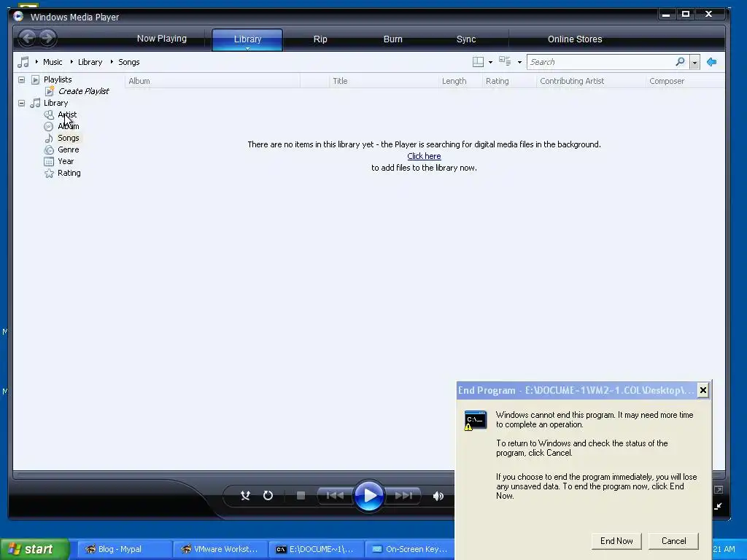747x560 pixels.
Task: Open the Layout Options dropdown arrow
Action: [x=490, y=63]
